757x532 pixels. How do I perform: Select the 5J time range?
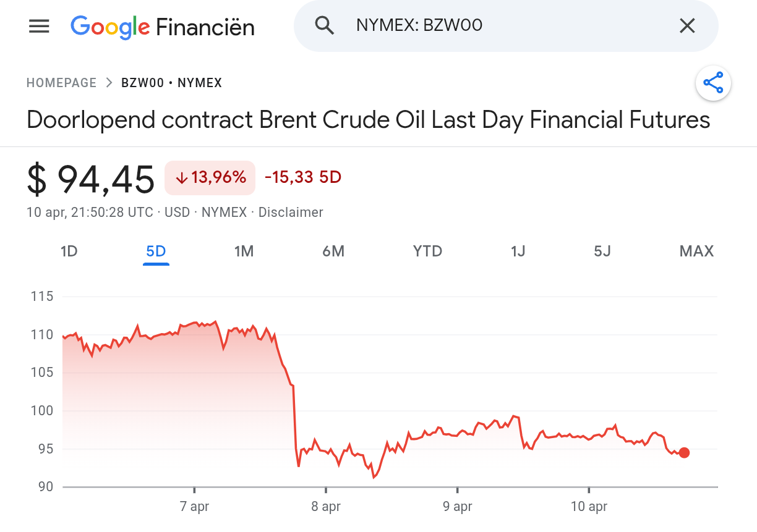point(602,251)
